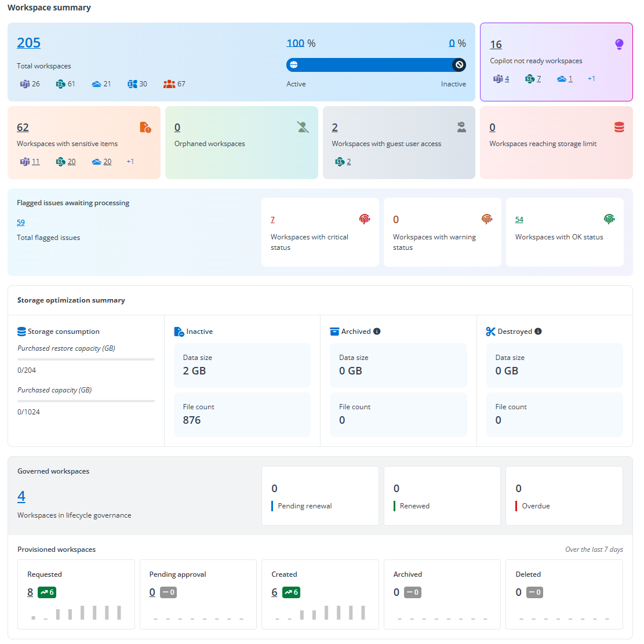Click the 16 Copilot not ready workspaces link

496,45
